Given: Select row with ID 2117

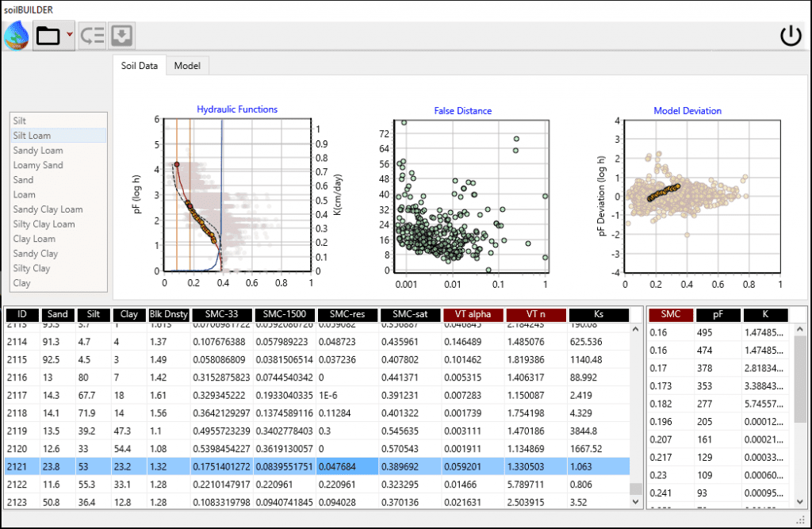Looking at the screenshot, I should tap(317, 395).
